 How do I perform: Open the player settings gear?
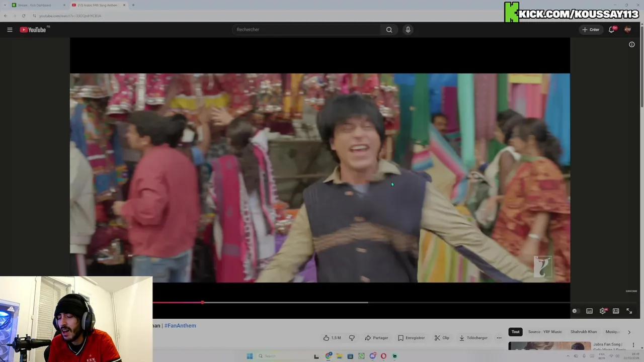[603, 311]
